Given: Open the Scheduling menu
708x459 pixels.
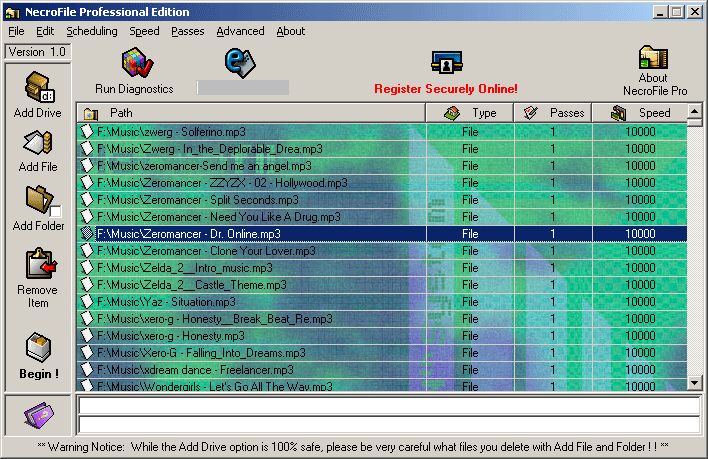Looking at the screenshot, I should pyautogui.click(x=92, y=31).
